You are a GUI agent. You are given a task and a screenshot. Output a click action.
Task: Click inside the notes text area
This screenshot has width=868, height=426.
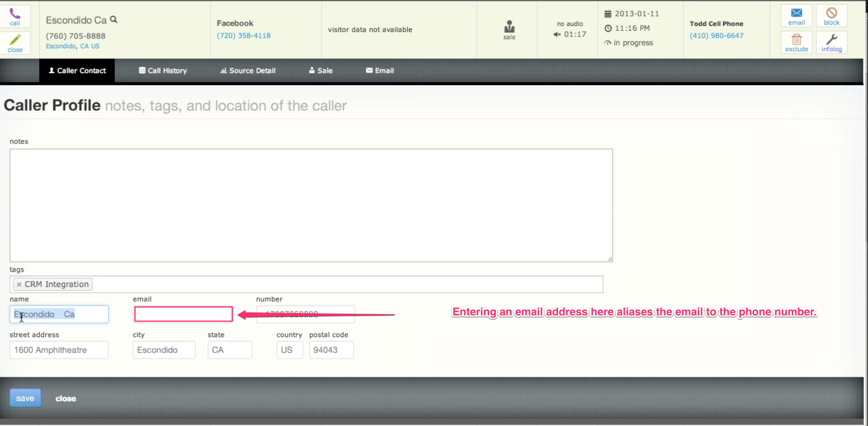pyautogui.click(x=311, y=205)
